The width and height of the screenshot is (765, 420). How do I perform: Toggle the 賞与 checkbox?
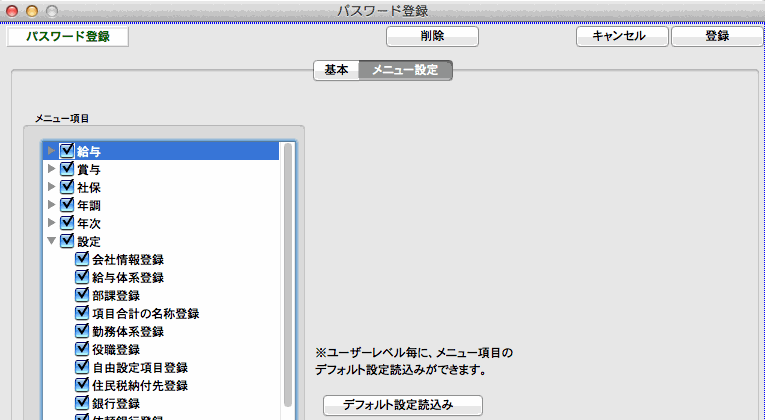click(68, 169)
